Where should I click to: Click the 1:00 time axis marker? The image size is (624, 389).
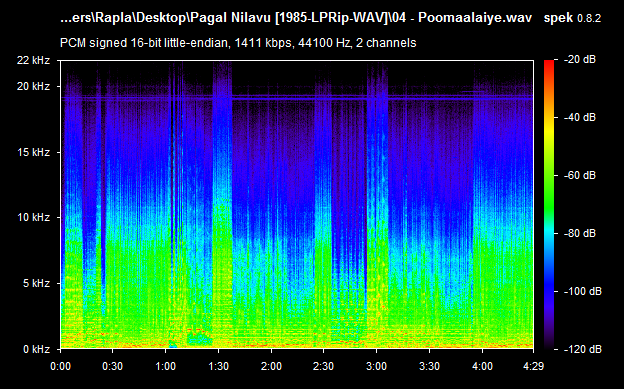point(166,366)
